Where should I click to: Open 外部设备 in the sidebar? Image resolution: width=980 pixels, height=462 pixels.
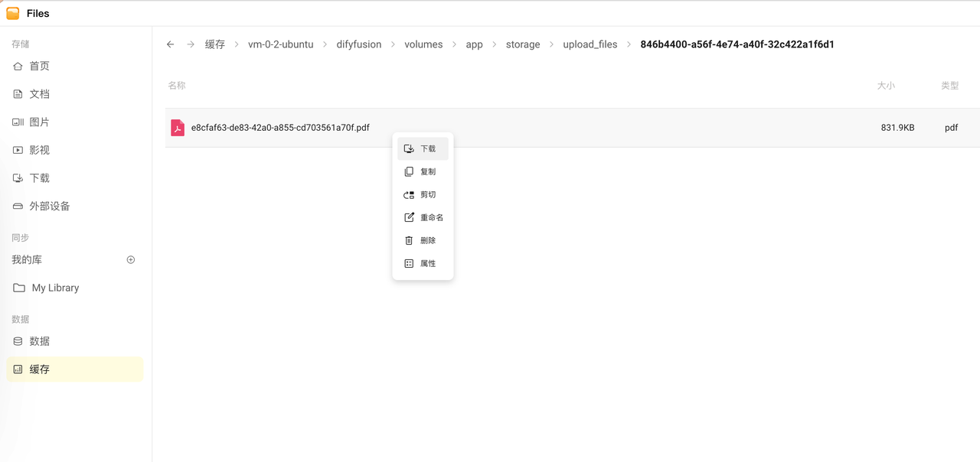coord(49,207)
